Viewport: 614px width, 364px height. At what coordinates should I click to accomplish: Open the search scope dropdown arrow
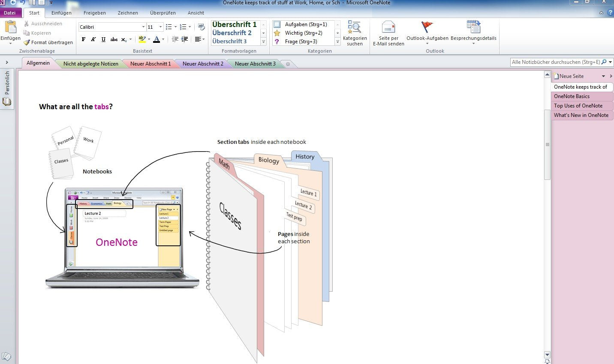pos(611,62)
